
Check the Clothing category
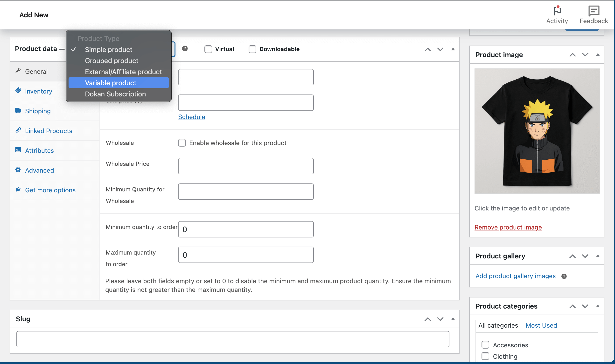pyautogui.click(x=485, y=356)
